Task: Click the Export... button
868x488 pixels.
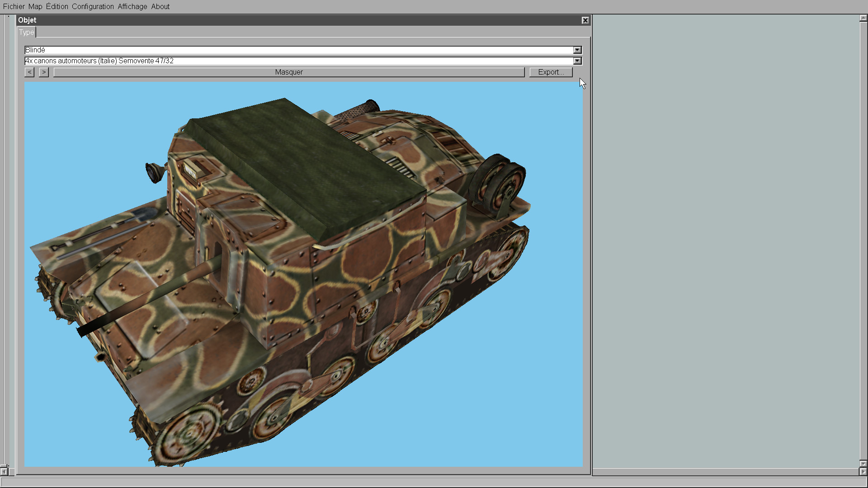Action: (551, 72)
